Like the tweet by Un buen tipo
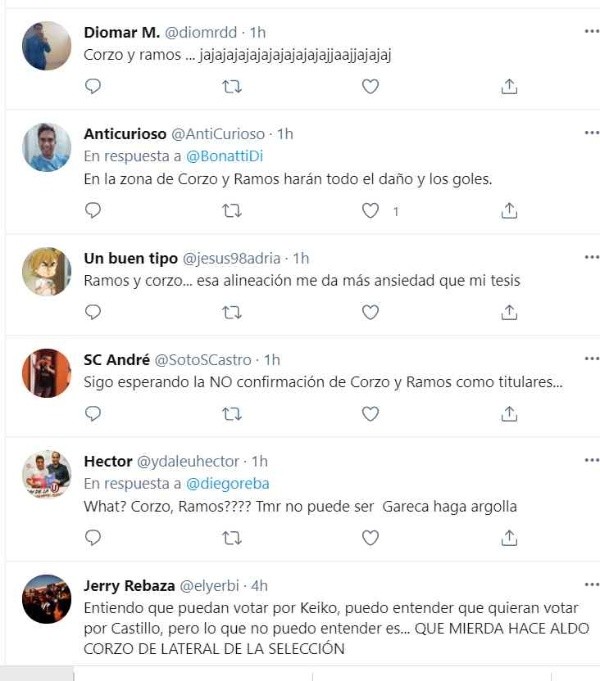 370,312
